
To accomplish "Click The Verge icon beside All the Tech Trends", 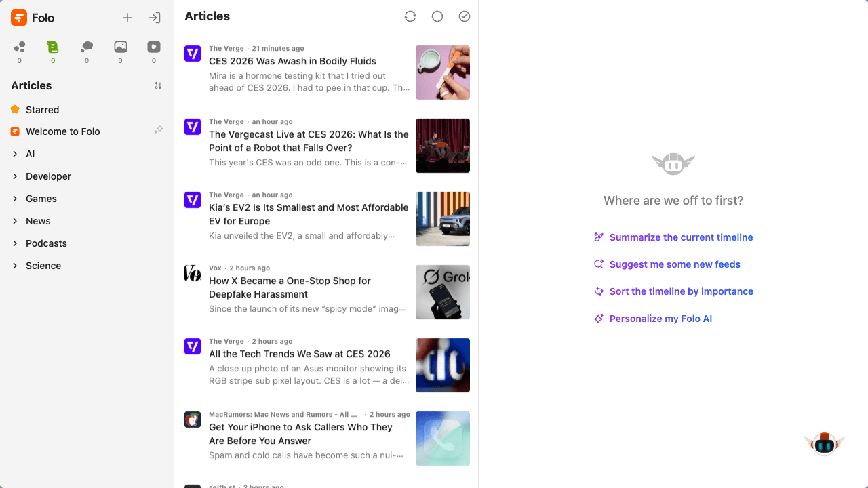I will (193, 346).
